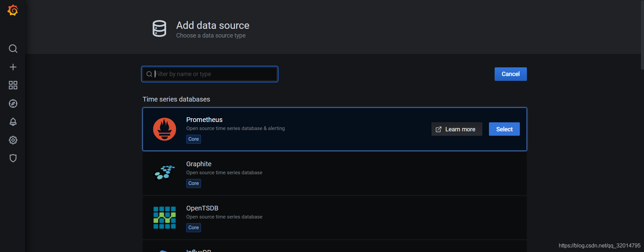Click the Prometheus title text

(204, 120)
